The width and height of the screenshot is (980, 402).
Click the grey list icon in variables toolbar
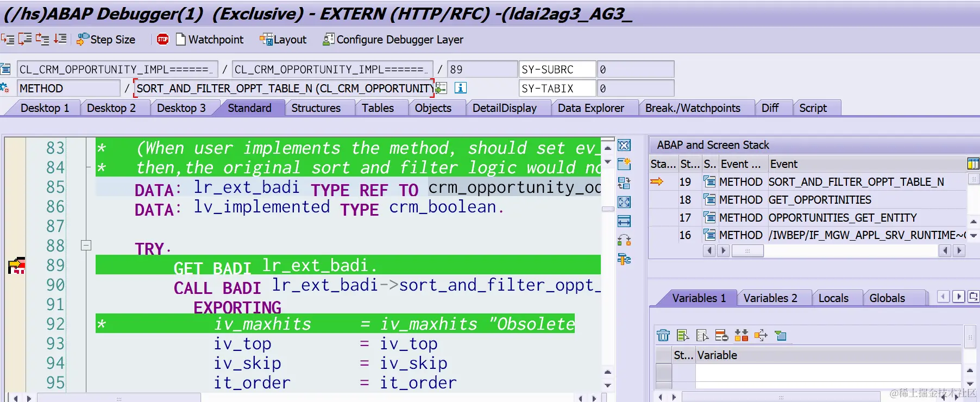pos(702,335)
